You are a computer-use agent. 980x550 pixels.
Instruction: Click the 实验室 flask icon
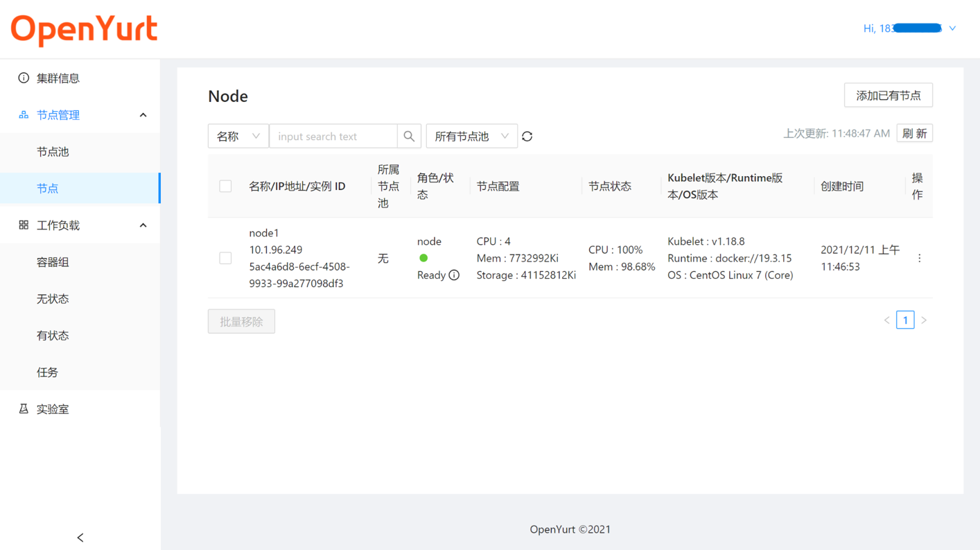pyautogui.click(x=24, y=409)
